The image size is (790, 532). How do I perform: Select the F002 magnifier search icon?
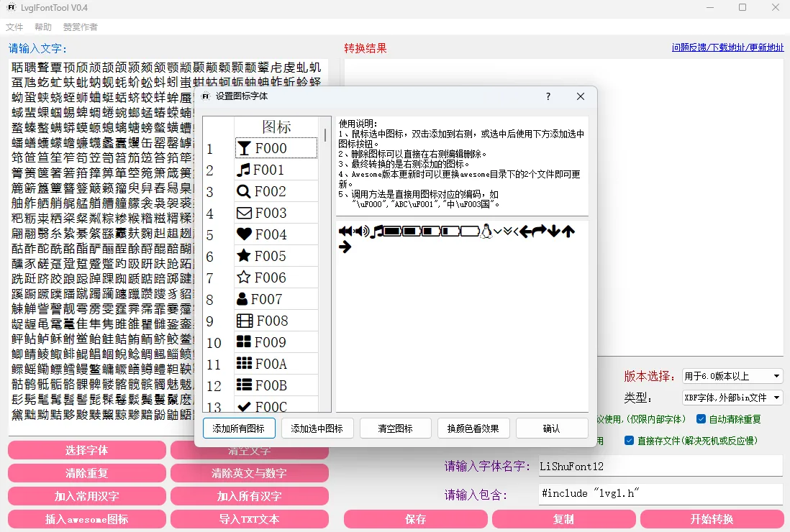276,191
